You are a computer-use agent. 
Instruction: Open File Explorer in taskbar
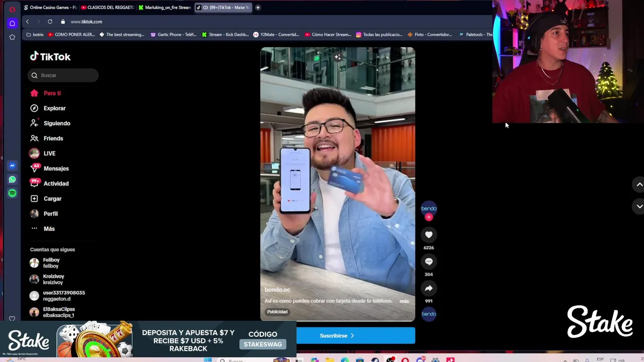coord(330,360)
